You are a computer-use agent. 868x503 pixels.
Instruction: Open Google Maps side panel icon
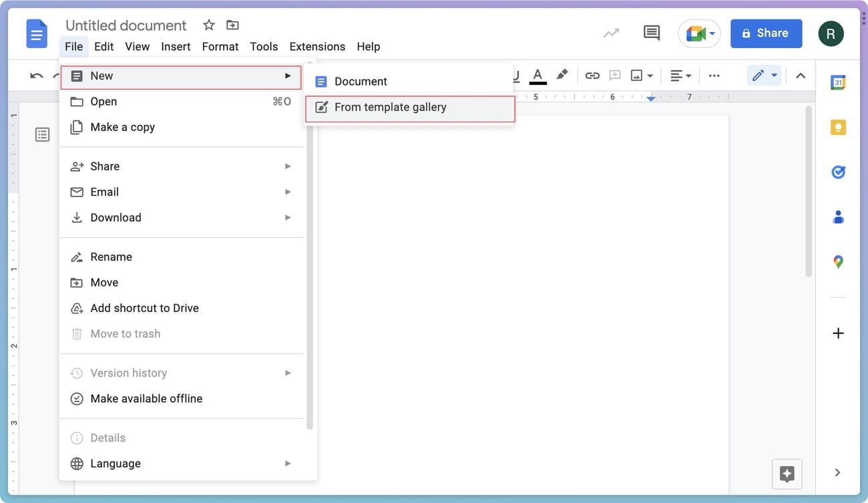838,262
